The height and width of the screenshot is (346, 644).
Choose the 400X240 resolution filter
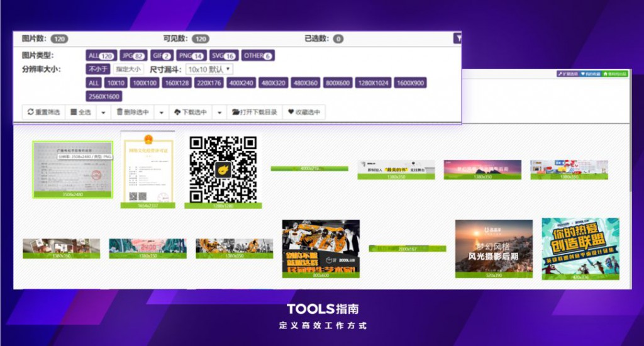pos(241,83)
